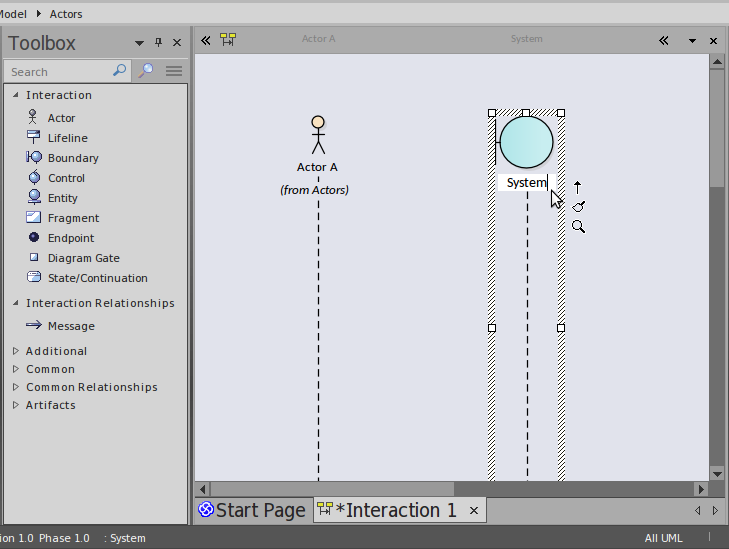Screen dimensions: 729x549
Task: Choose the Diagram Gate tool
Action: coord(83,258)
